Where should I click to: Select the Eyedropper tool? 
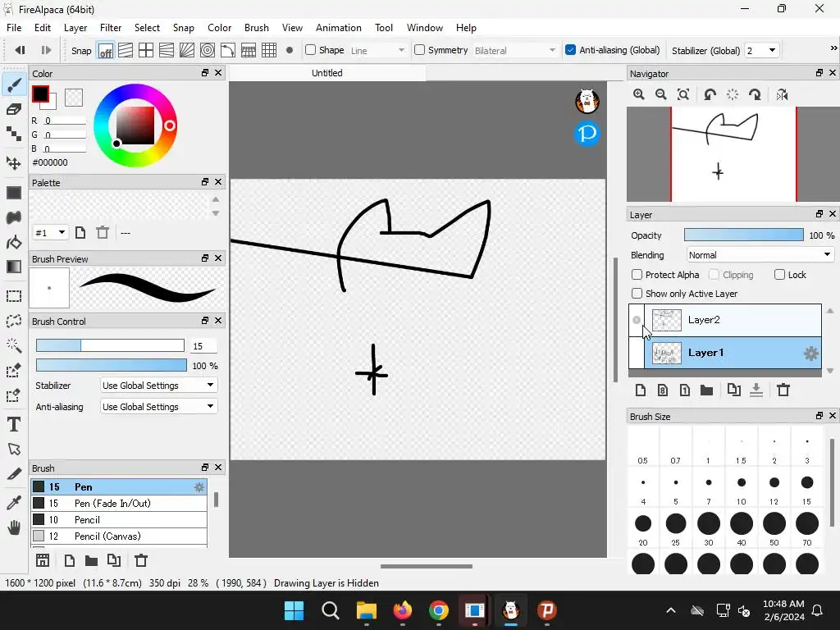tap(14, 503)
